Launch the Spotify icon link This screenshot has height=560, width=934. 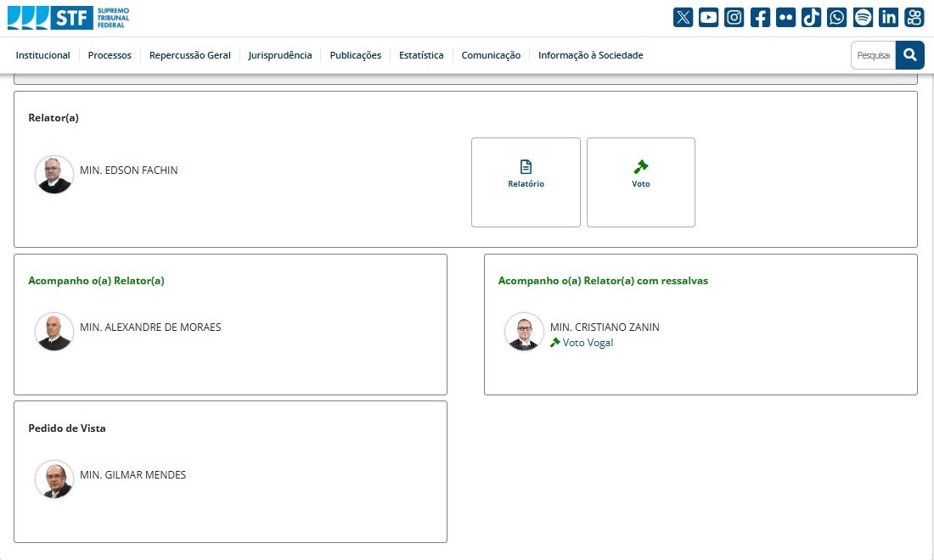pyautogui.click(x=863, y=17)
